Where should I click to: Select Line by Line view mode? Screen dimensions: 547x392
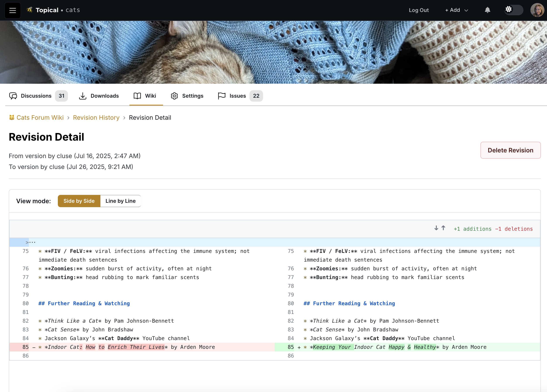(x=120, y=201)
